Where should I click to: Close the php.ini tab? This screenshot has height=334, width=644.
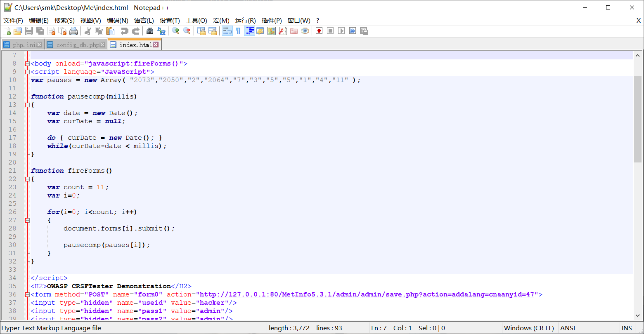pos(40,45)
